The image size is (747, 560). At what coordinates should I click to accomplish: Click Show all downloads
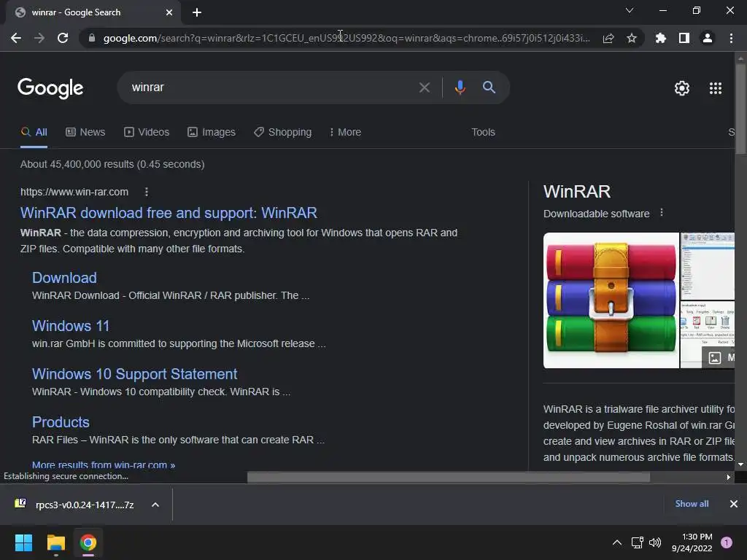point(692,504)
